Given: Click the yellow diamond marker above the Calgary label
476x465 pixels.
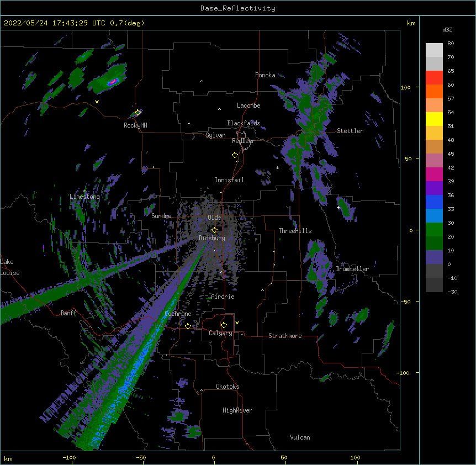Looking at the screenshot, I should (224, 325).
